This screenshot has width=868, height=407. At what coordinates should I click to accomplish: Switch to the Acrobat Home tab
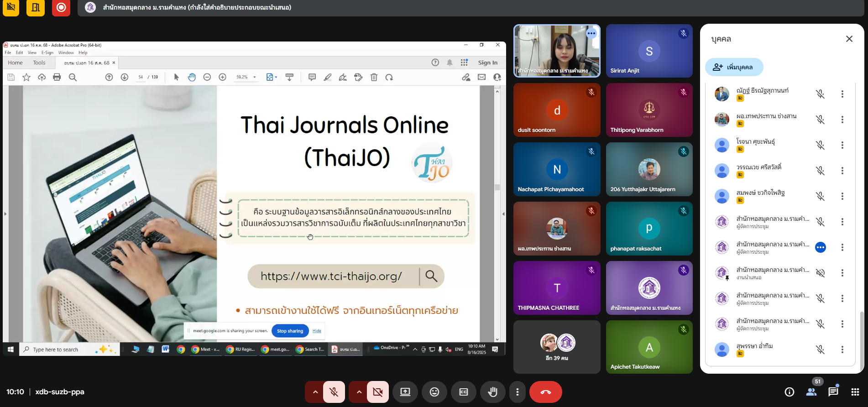[15, 63]
